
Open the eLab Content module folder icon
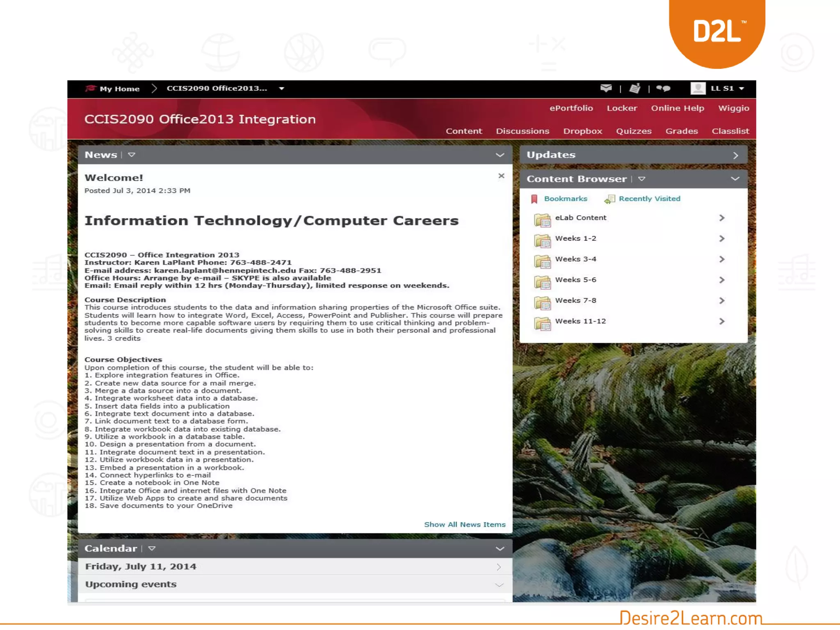[542, 219]
